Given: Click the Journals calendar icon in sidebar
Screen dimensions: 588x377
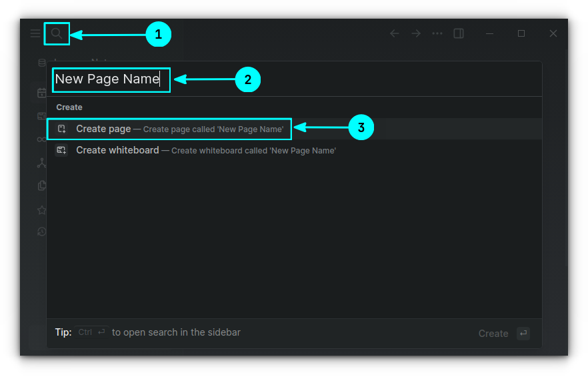Looking at the screenshot, I should [x=42, y=93].
